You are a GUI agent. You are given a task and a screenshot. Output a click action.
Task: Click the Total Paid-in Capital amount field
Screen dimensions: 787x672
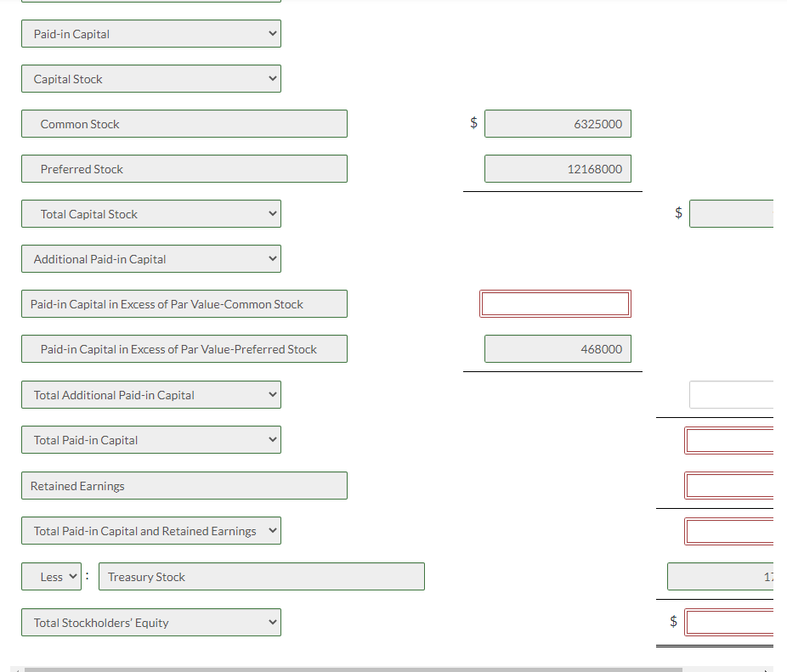[x=728, y=441]
